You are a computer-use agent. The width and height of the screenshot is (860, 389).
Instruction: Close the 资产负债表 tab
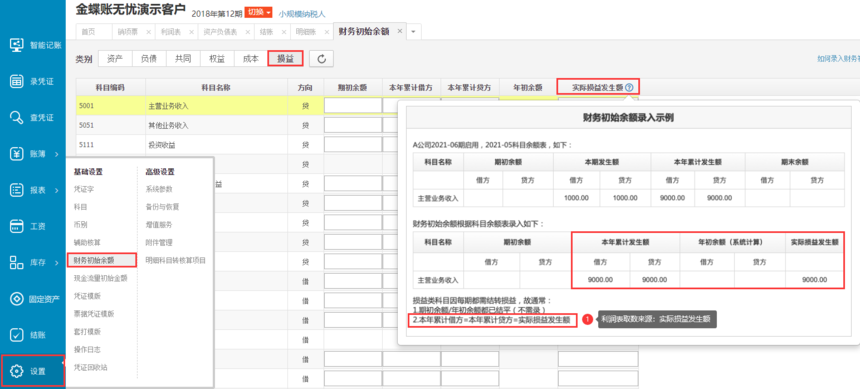coord(247,32)
